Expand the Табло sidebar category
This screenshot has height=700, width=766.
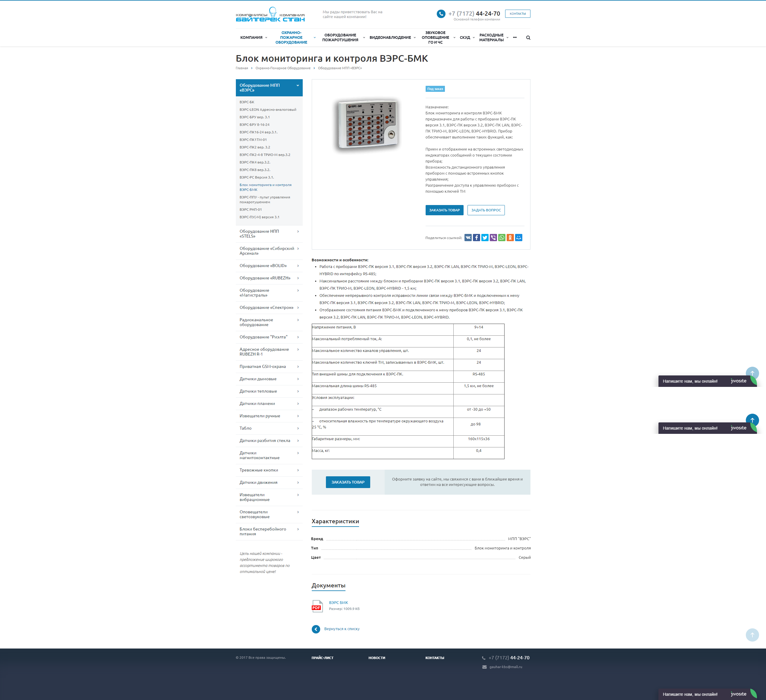point(298,428)
